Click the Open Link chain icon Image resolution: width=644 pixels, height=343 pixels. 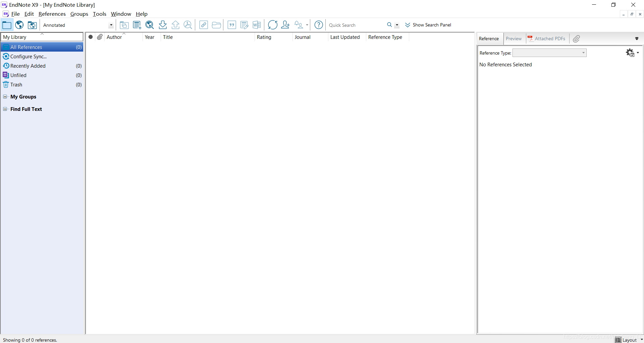tap(204, 25)
